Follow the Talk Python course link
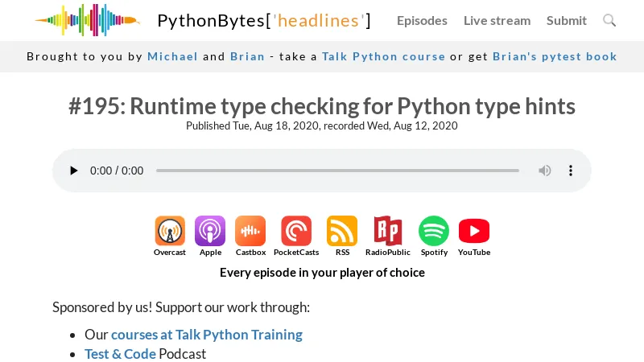644x362 pixels. (x=383, y=56)
